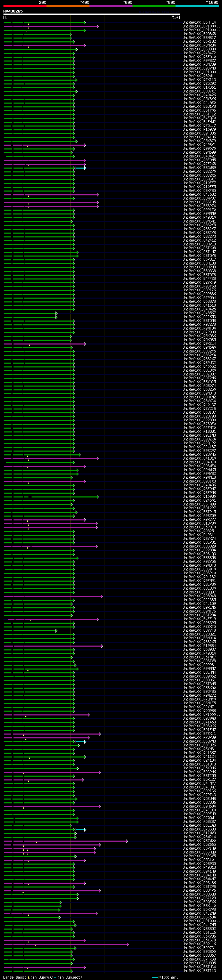Screen dimensions: 222x980
Task: Open hit UniRef100_B4FQ70
Action: click(199, 118)
